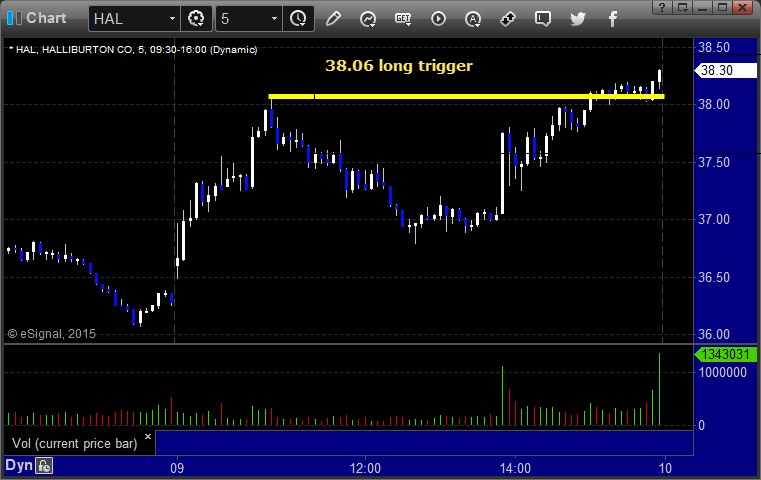Click the 37.50 price axis label
Image resolution: width=761 pixels, height=480 pixels.
click(x=714, y=162)
